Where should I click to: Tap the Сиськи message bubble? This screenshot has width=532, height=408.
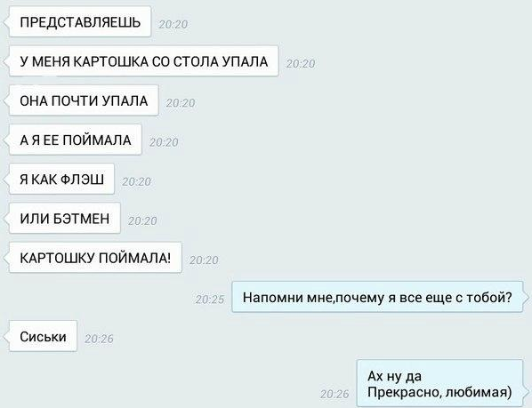click(43, 337)
